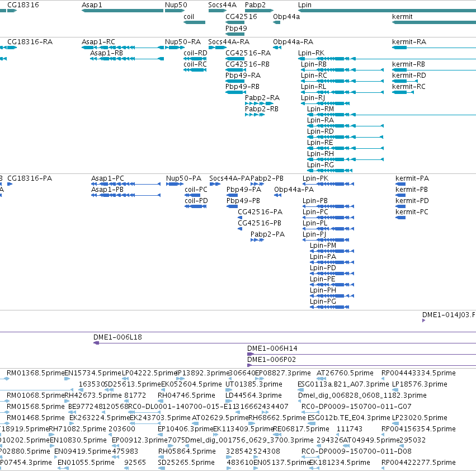
Task: Select the Asap1-PB protein glyph
Action: click(x=126, y=195)
